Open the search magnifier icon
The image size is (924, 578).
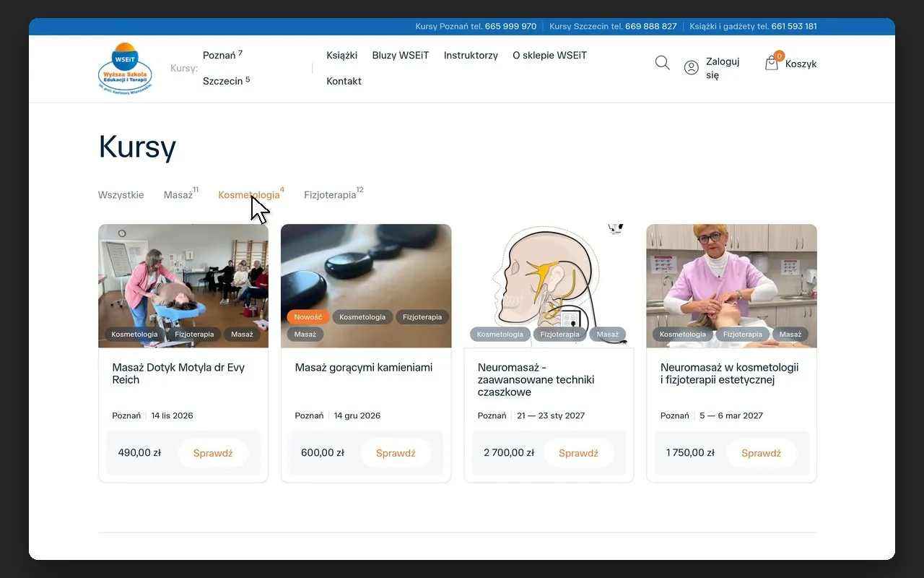click(662, 63)
